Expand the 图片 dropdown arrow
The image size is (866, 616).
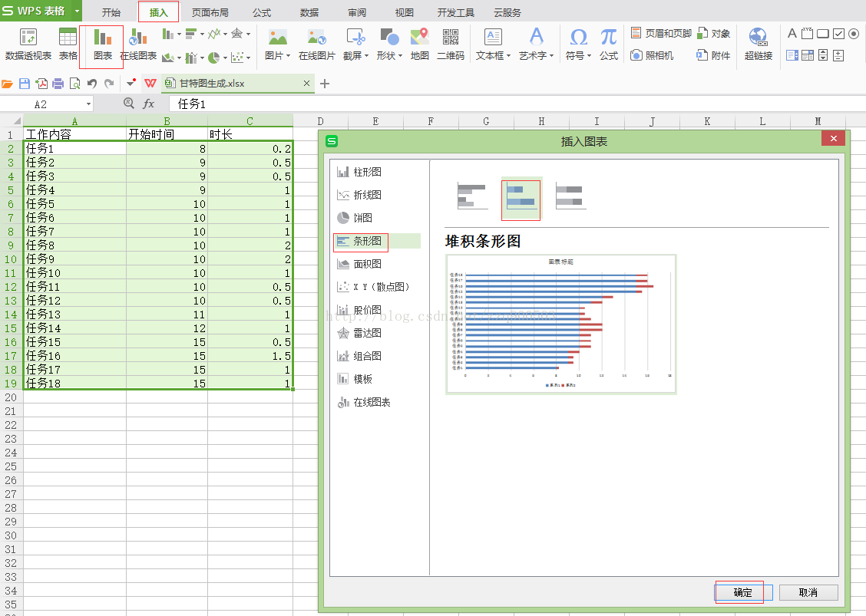coord(289,56)
